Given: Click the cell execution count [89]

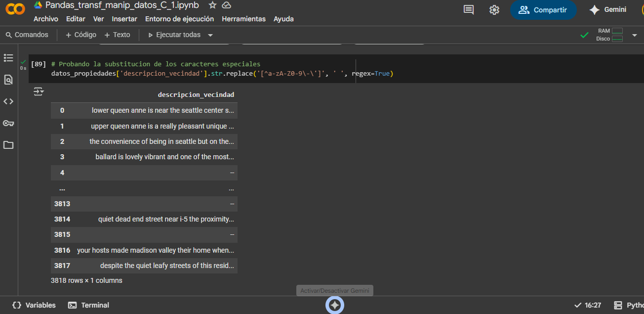Looking at the screenshot, I should point(38,64).
